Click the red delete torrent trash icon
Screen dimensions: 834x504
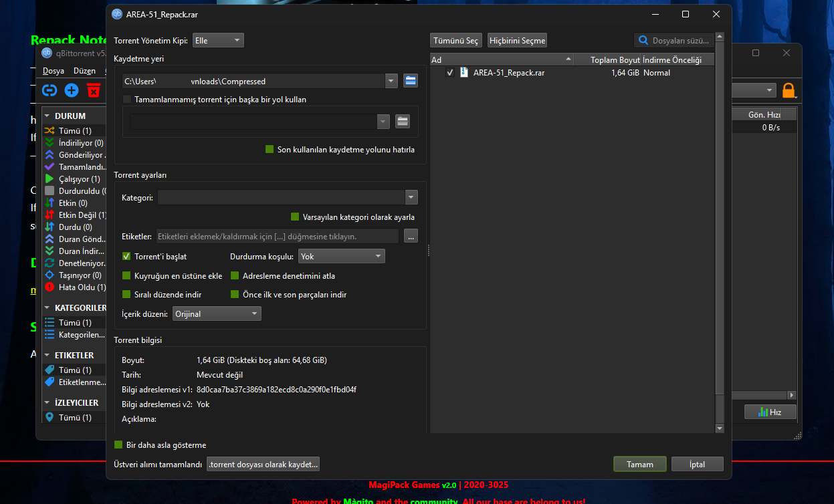[94, 90]
